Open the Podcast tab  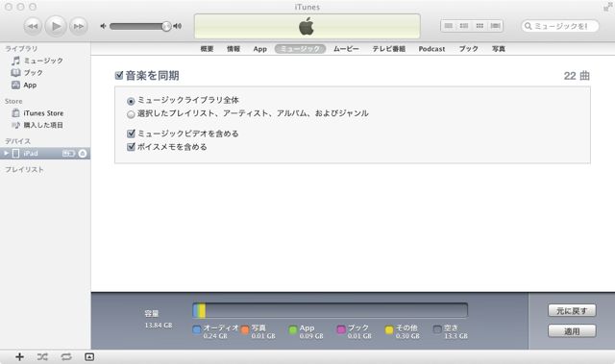(431, 49)
